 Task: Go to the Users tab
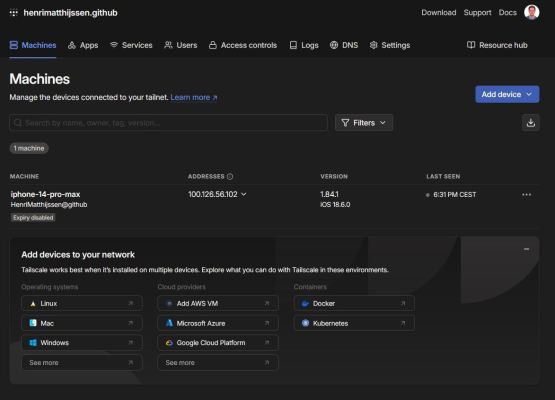[x=181, y=45]
